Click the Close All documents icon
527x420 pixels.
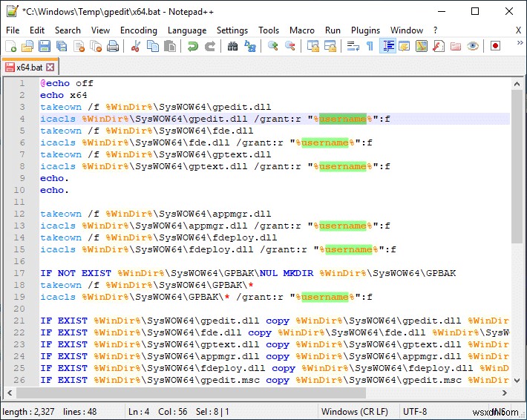click(96, 46)
